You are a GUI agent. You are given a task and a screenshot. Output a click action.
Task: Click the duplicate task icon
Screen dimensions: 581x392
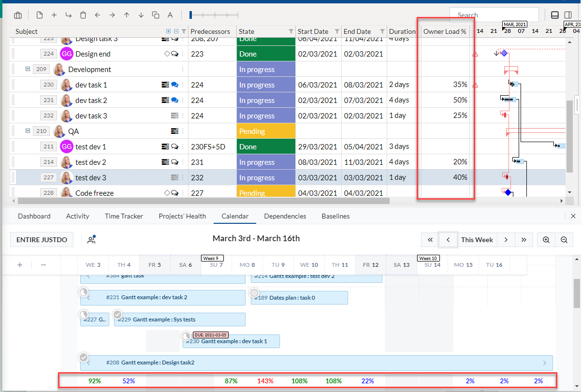155,15
